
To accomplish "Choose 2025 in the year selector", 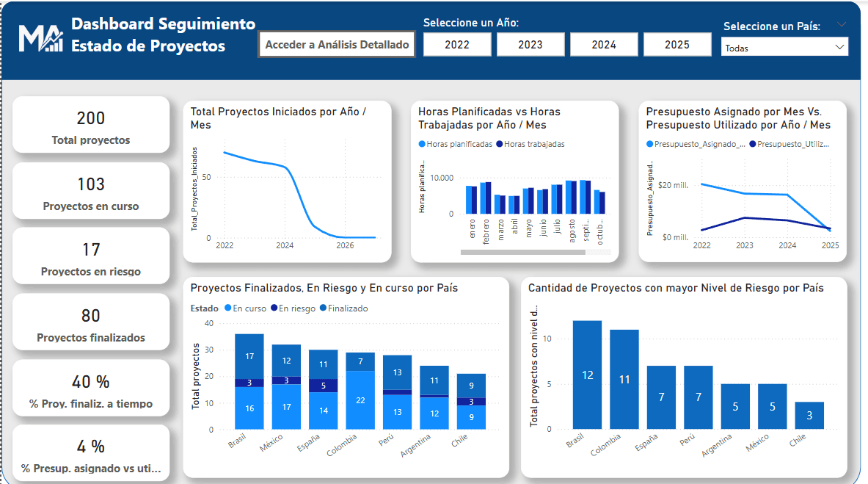I will coord(676,45).
